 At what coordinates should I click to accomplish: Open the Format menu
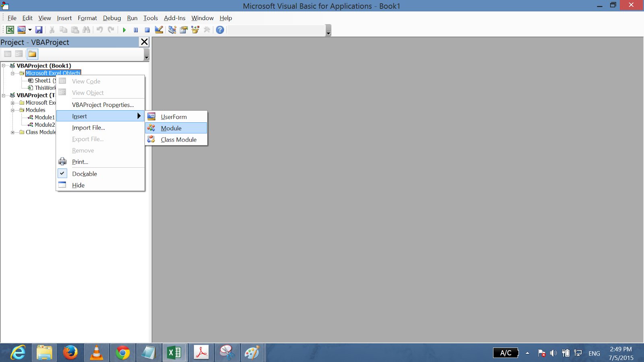click(87, 18)
